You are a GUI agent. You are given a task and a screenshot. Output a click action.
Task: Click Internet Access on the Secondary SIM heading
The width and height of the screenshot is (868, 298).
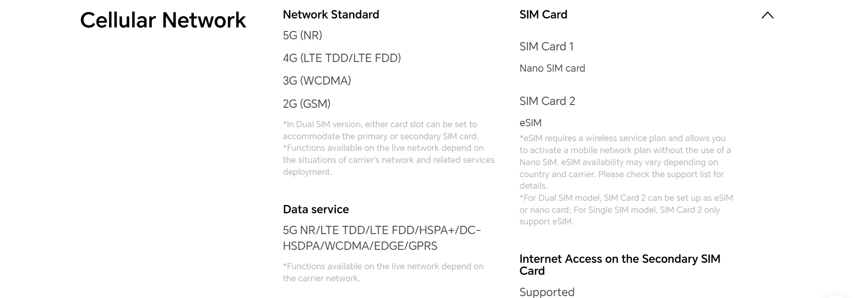620,265
